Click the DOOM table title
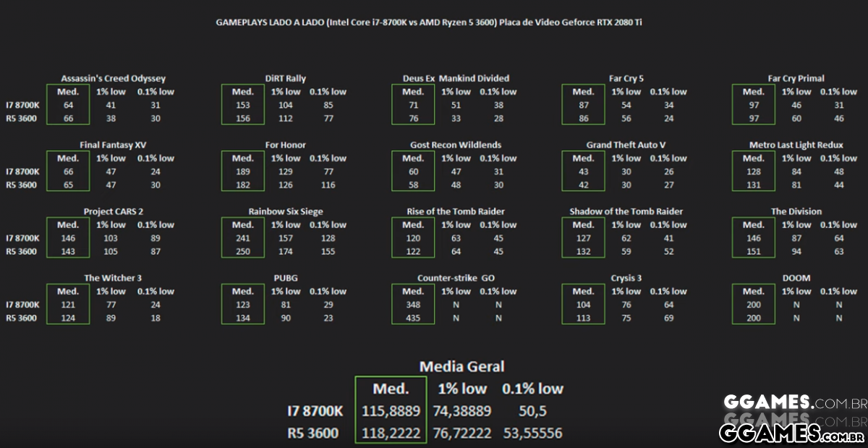 tap(796, 278)
